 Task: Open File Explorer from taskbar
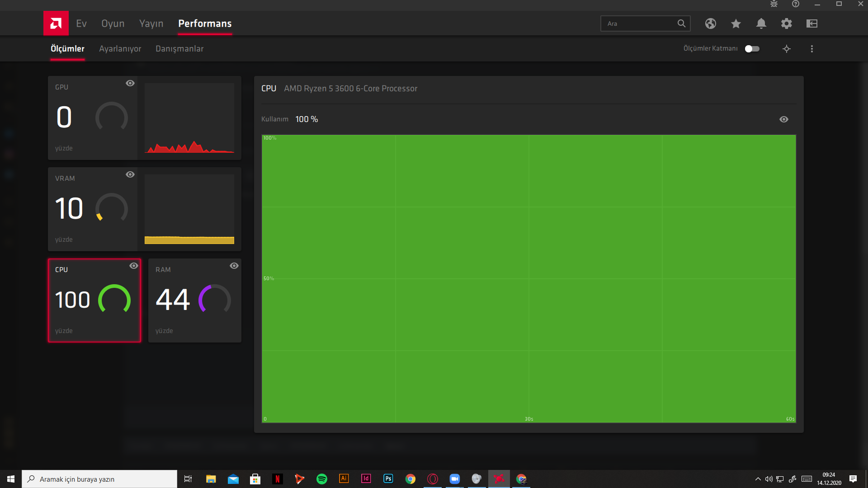pos(211,479)
